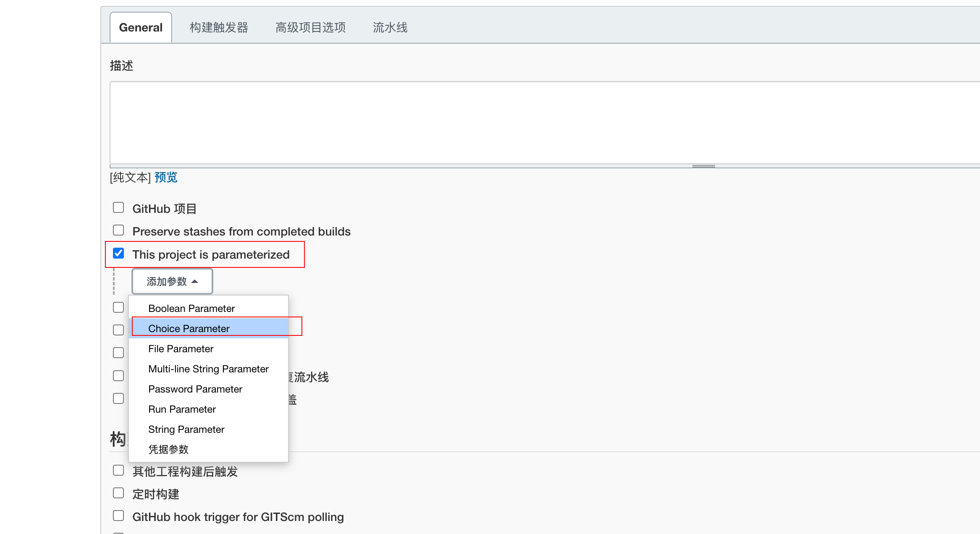Pick String Parameter from list
The height and width of the screenshot is (534, 980).
[186, 429]
